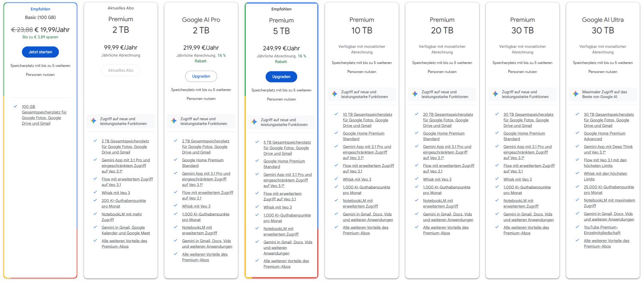
Task: Click the Gemini sparkle icon in Premium 2 TB column
Action: click(94, 121)
